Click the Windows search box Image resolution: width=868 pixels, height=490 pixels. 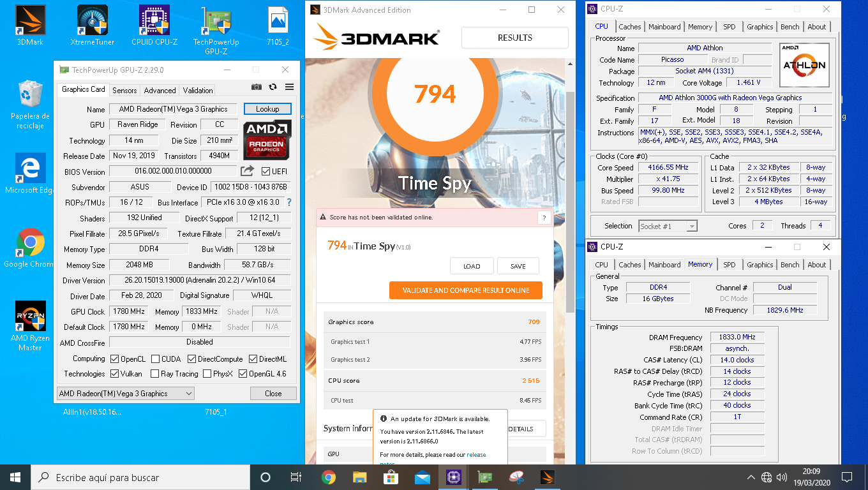coord(140,477)
